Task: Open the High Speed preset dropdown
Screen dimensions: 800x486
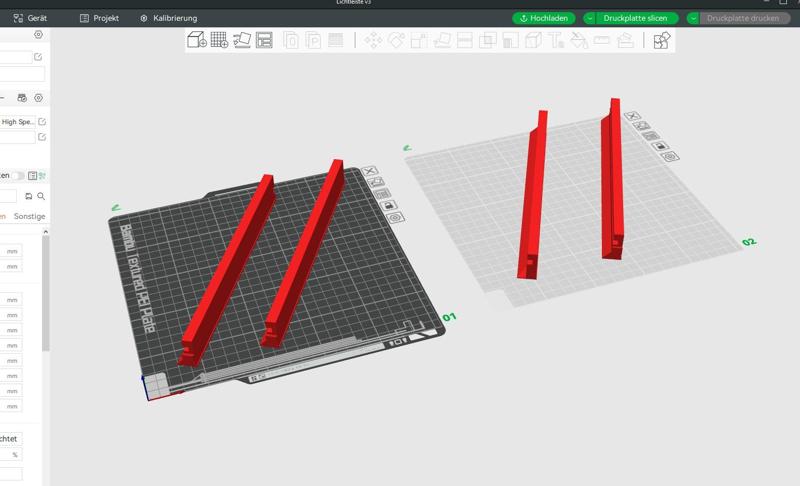Action: tap(17, 122)
